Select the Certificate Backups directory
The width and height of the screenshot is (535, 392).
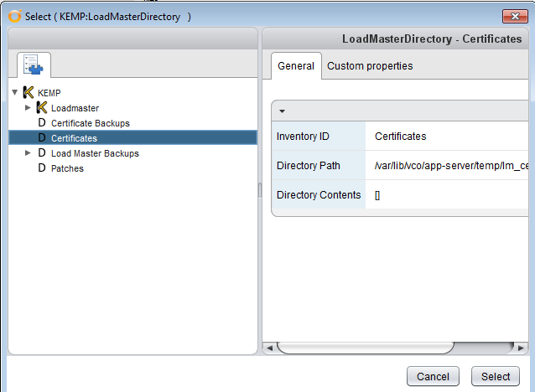[91, 123]
